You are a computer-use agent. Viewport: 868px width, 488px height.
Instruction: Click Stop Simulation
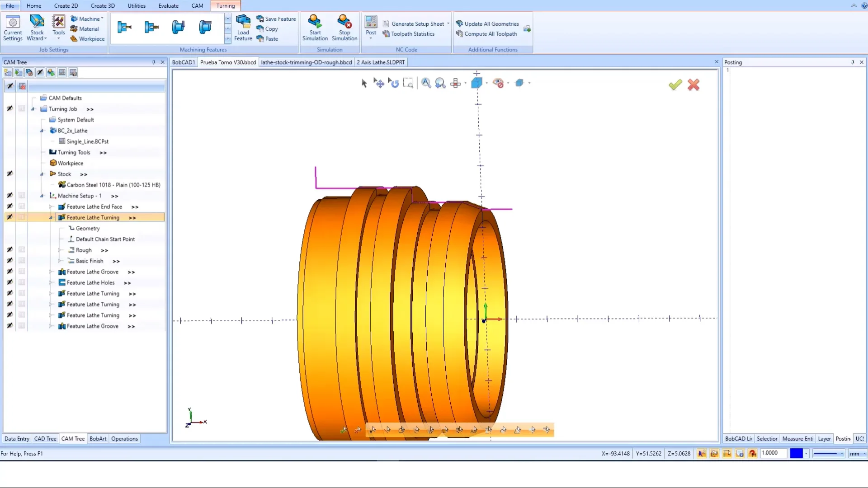coord(344,28)
